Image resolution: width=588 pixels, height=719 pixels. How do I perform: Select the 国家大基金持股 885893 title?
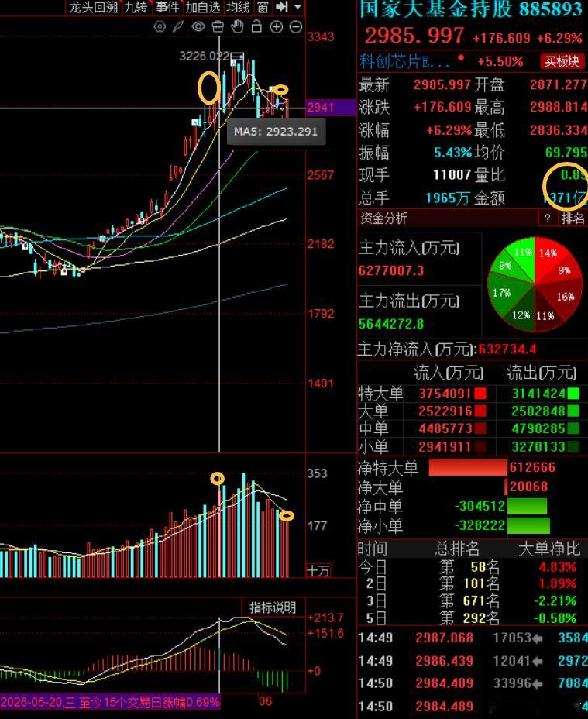pos(470,9)
